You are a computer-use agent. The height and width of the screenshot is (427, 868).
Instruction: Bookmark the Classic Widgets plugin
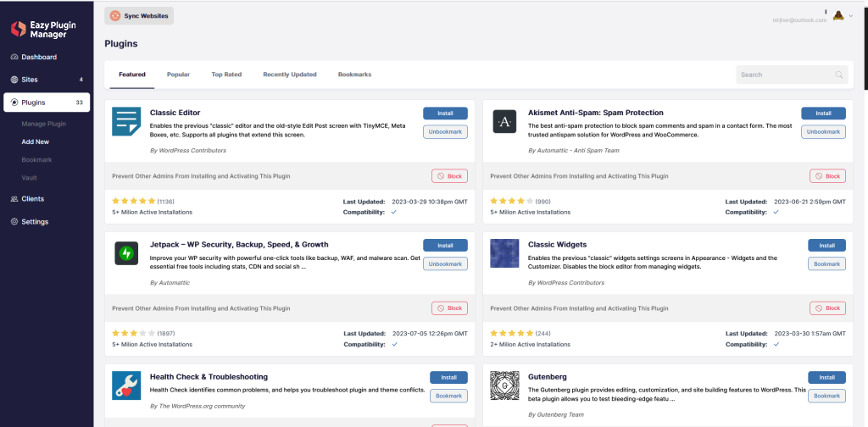point(827,263)
